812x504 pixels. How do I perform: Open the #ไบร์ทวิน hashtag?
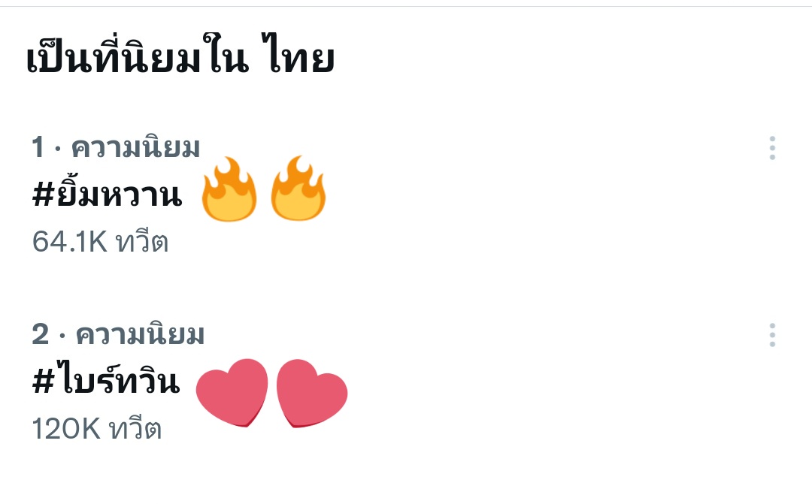click(x=106, y=381)
